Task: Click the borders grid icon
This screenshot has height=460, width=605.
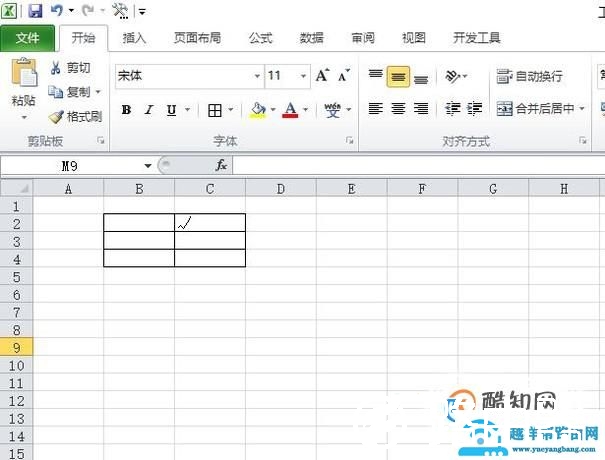Action: point(215,110)
